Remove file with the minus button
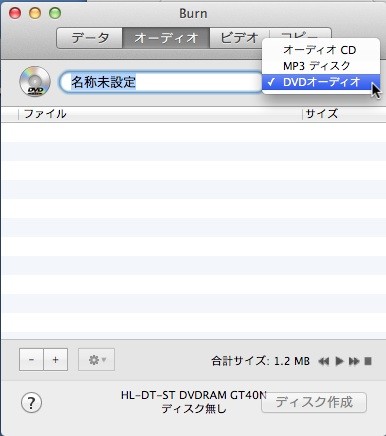Viewport: 386px width, 436px height. pos(31,360)
